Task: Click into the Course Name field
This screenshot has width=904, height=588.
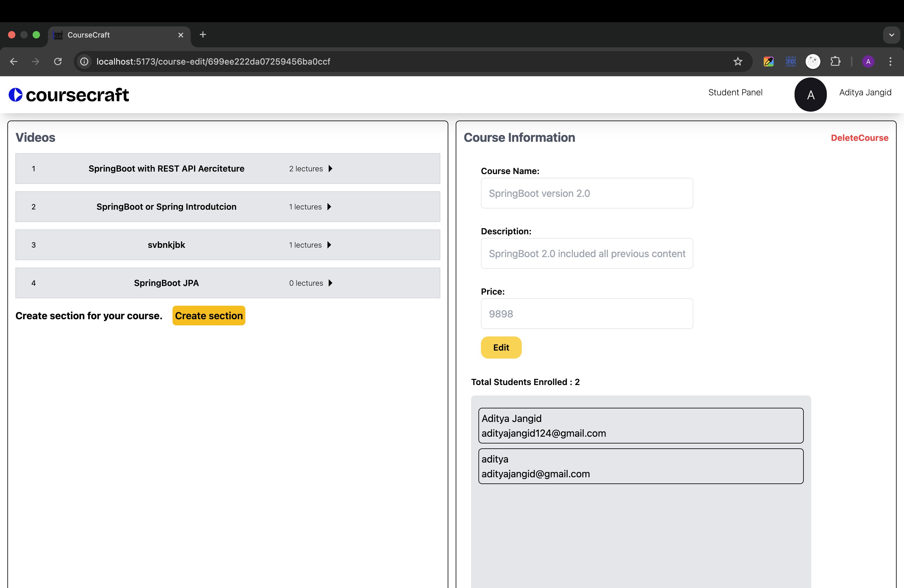Action: (586, 193)
